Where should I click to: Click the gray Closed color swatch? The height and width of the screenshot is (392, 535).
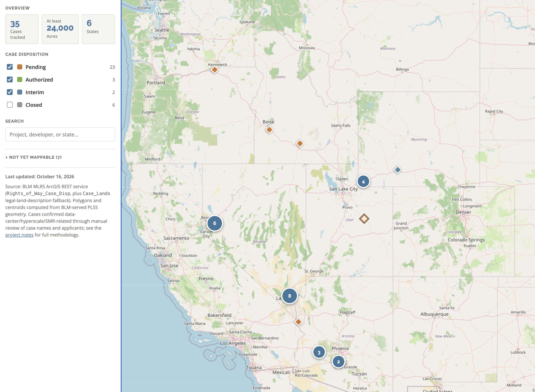[20, 105]
